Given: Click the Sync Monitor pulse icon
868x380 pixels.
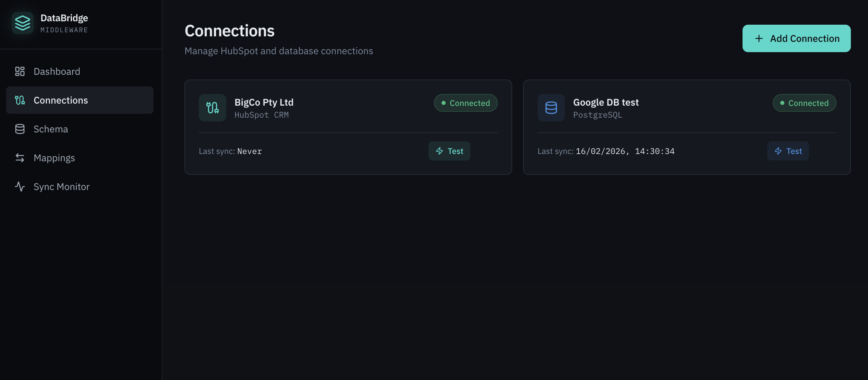Looking at the screenshot, I should point(20,187).
